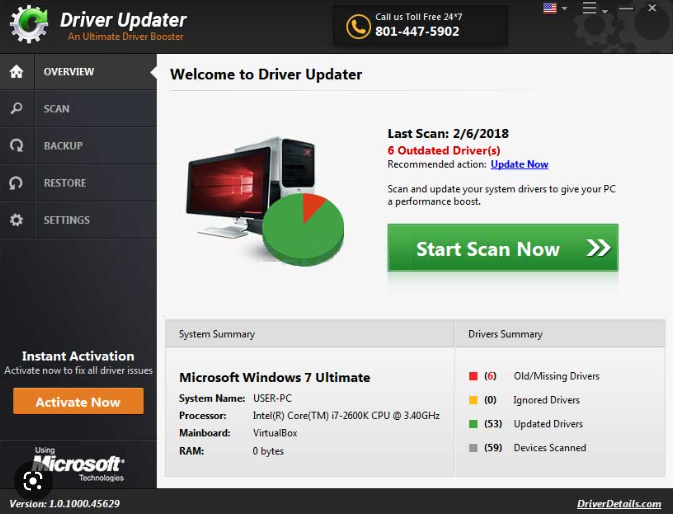Image resolution: width=673 pixels, height=514 pixels.
Task: Click the yellow Ignored Drivers swatch
Action: (473, 400)
